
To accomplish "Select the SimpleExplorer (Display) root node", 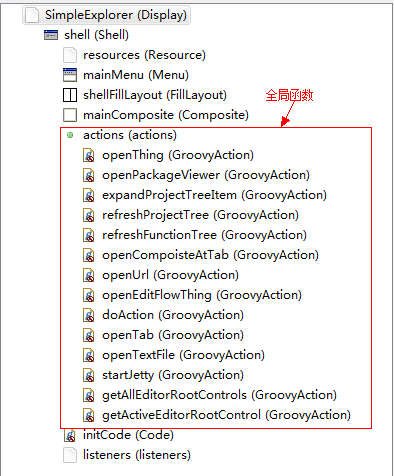I will click(x=116, y=15).
